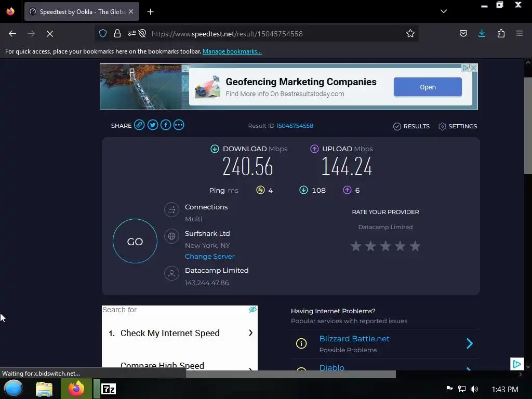
Task: Click the Connections mode icon
Action: (171, 210)
